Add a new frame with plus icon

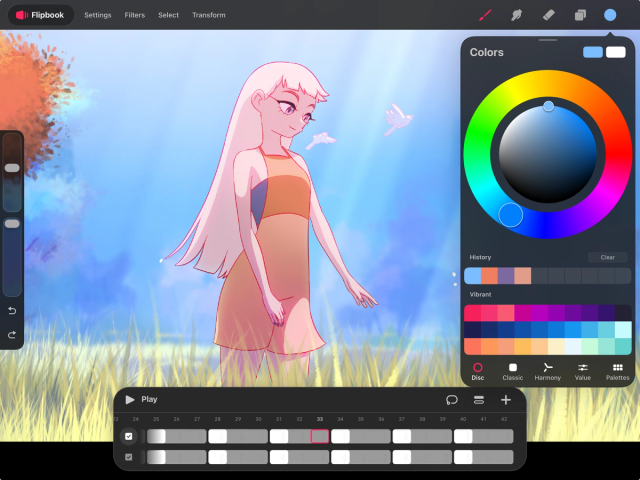506,400
